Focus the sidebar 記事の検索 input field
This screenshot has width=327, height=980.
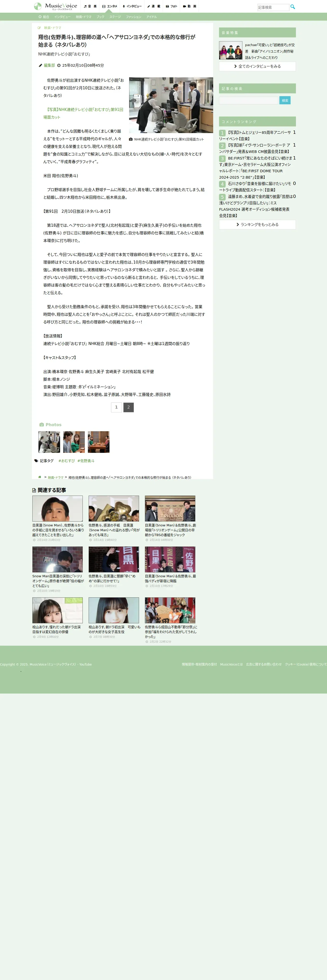[249, 100]
